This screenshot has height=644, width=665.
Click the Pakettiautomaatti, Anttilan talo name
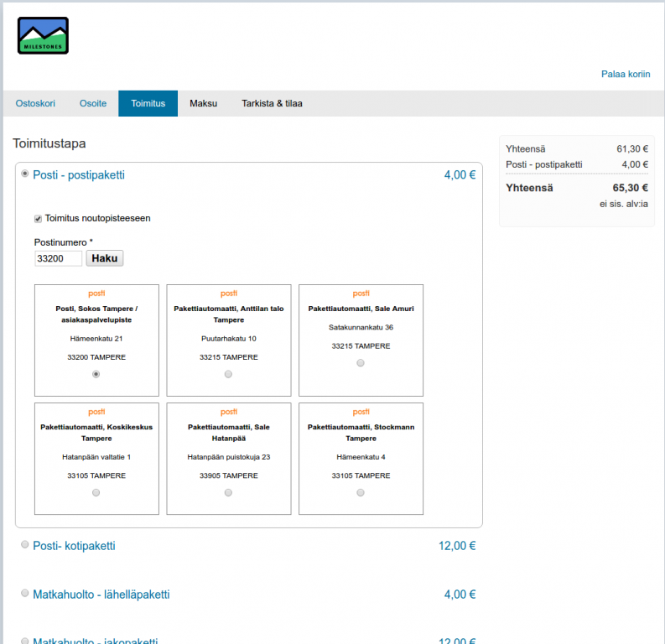click(229, 314)
